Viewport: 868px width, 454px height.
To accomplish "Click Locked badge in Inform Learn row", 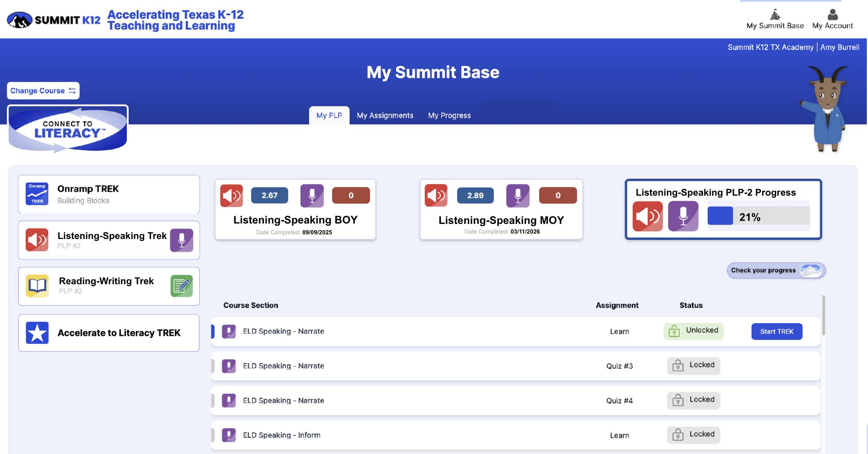I will (694, 435).
